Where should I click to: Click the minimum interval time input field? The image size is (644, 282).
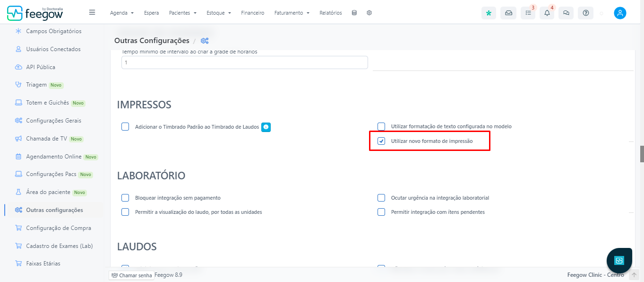pos(245,62)
